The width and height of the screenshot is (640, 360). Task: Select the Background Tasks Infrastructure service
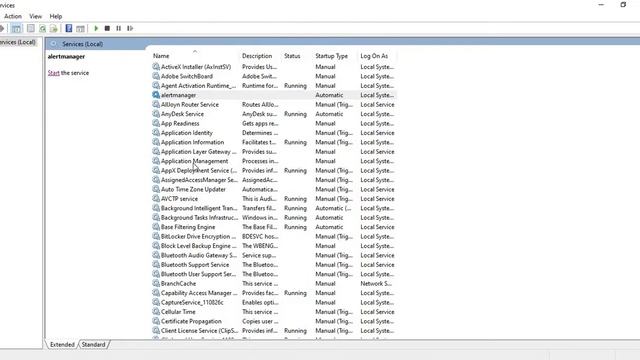[x=273, y=217]
